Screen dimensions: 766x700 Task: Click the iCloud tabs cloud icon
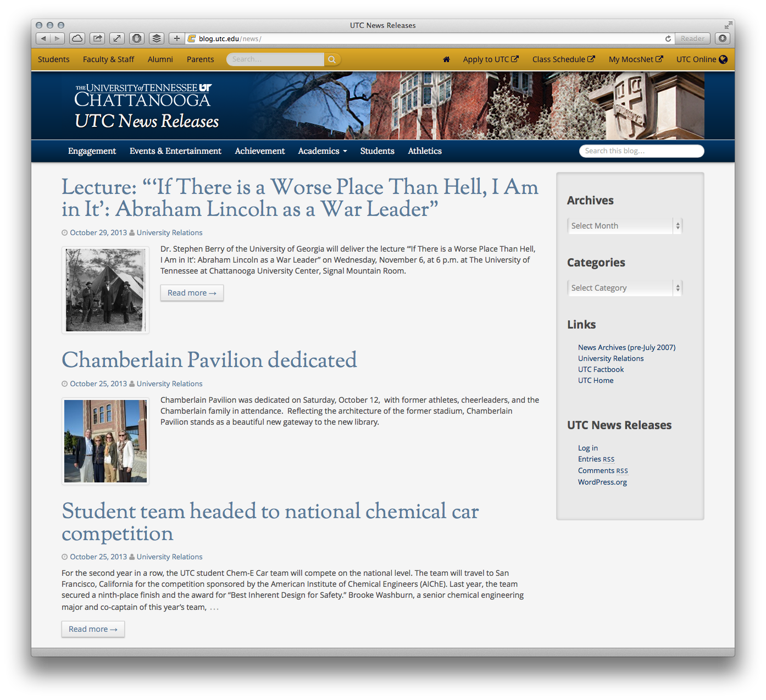click(x=77, y=38)
